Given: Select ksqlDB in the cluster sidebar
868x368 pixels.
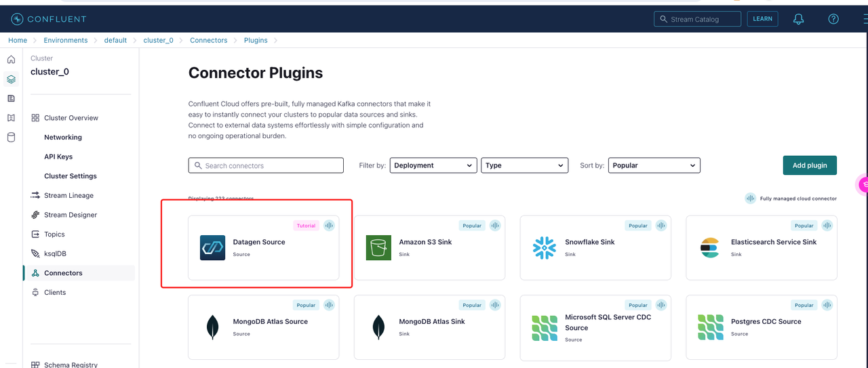Looking at the screenshot, I should pyautogui.click(x=55, y=253).
